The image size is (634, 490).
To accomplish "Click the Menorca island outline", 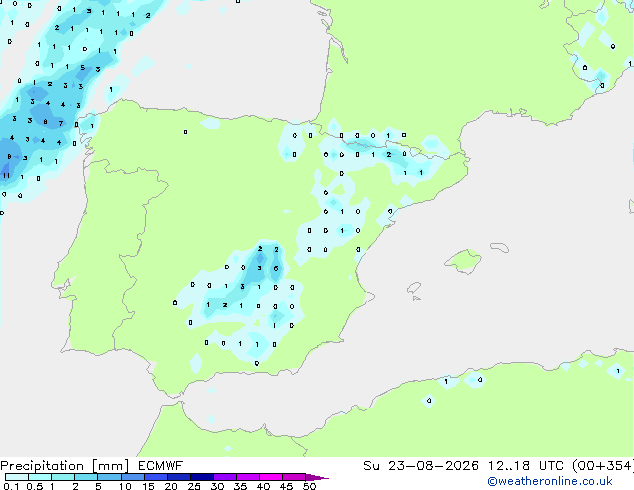I will (499, 247).
